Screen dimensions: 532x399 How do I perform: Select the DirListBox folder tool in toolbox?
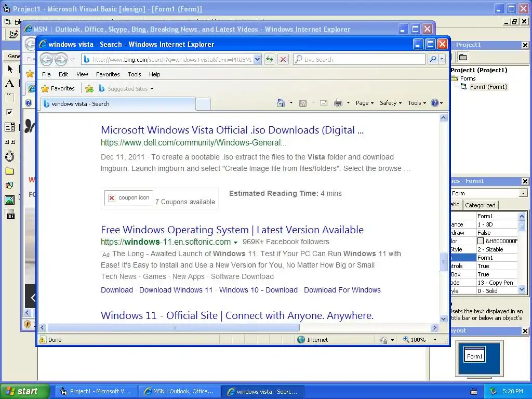click(x=9, y=171)
